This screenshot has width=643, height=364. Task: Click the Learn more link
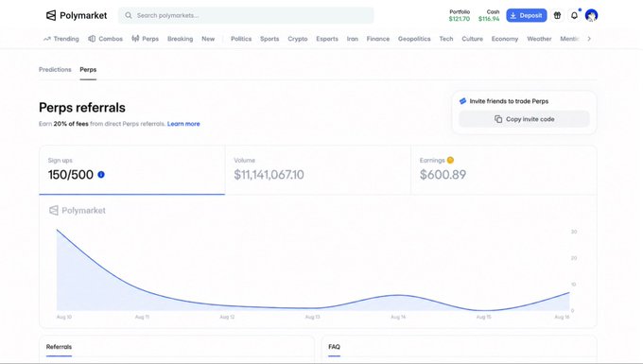point(183,124)
